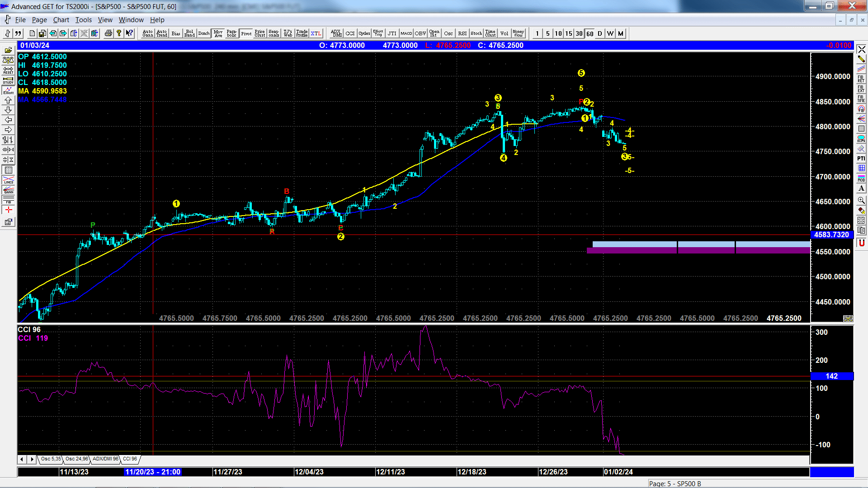Open the Page menu

coord(39,20)
